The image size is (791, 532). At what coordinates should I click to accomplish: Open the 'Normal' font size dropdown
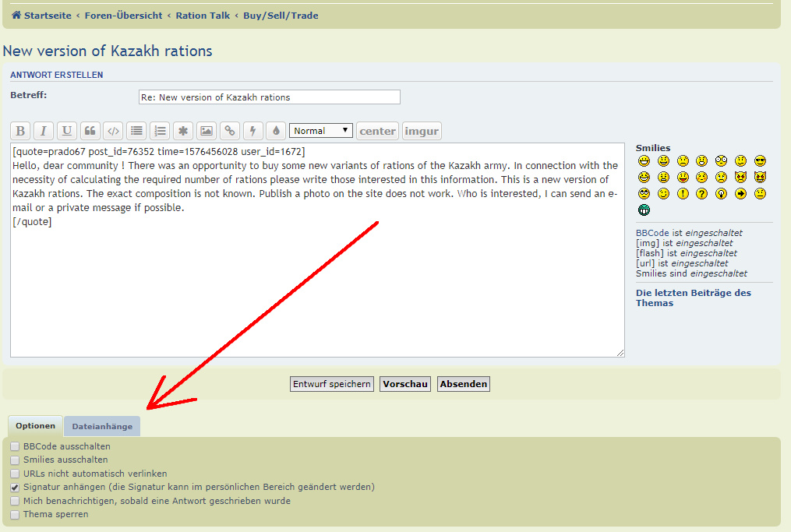pos(321,131)
